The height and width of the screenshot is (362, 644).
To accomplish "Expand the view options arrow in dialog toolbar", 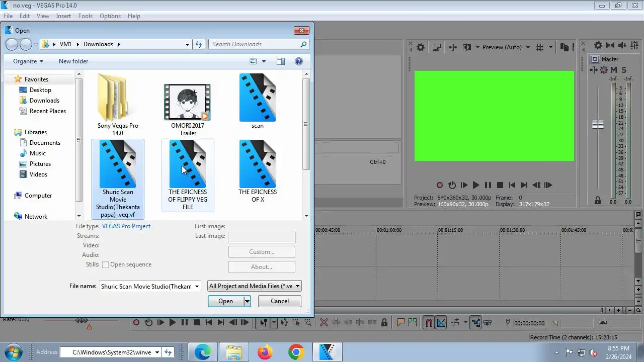I will coord(264,61).
